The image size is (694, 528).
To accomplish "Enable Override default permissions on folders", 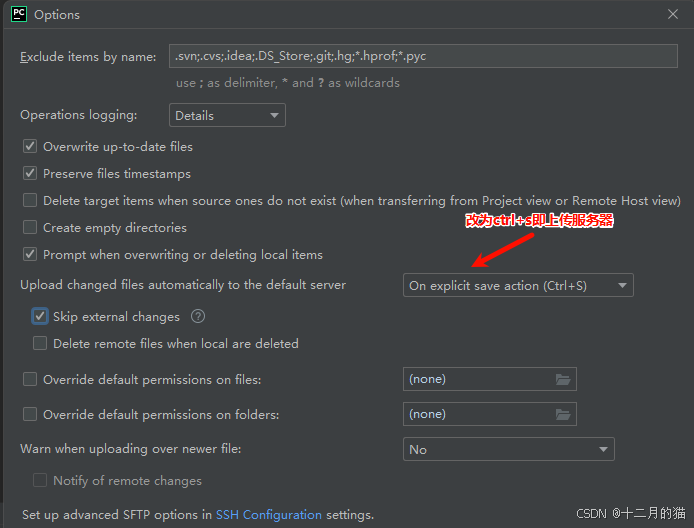I will click(30, 414).
